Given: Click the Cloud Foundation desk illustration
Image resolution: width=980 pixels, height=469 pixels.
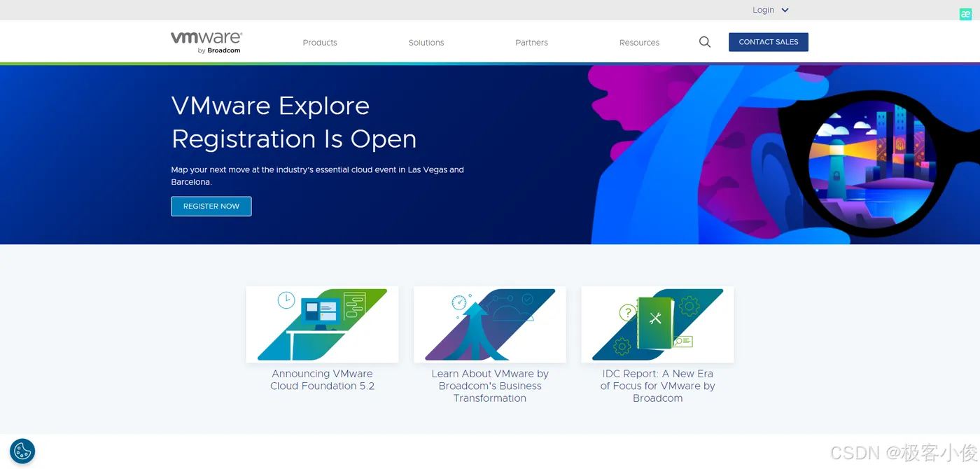Looking at the screenshot, I should pyautogui.click(x=322, y=324).
